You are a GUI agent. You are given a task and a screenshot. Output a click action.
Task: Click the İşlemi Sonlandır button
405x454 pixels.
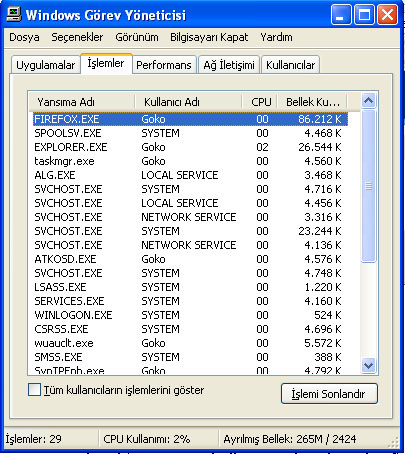329,394
